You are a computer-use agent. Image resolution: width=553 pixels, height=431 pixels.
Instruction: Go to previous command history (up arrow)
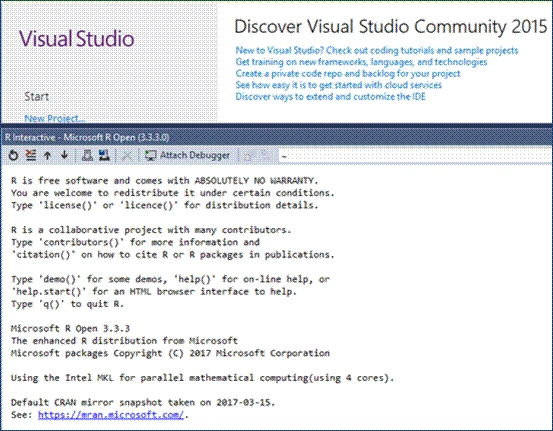click(48, 155)
